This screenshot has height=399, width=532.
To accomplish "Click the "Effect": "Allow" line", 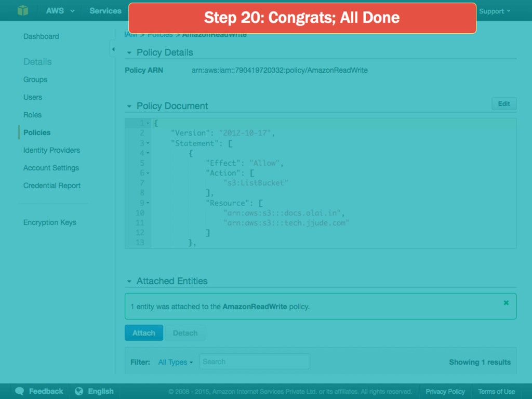I will coord(244,163).
